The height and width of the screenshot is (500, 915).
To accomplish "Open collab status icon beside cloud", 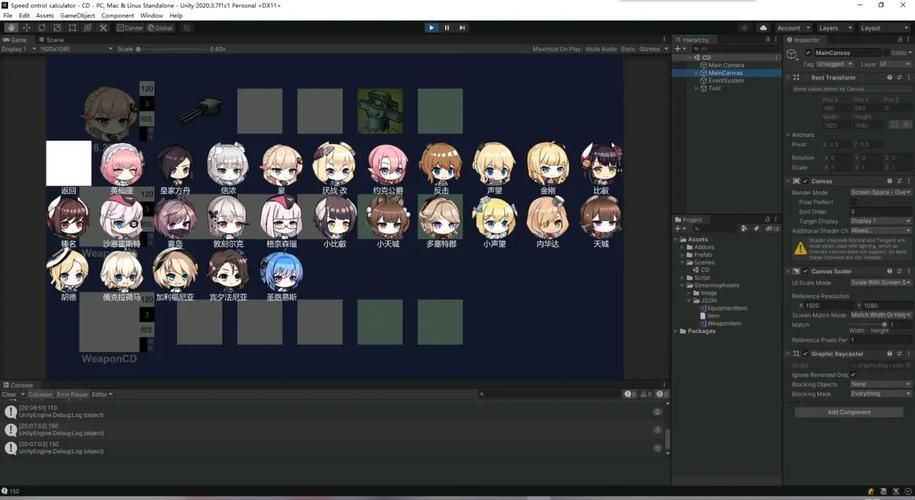I will [x=745, y=27].
